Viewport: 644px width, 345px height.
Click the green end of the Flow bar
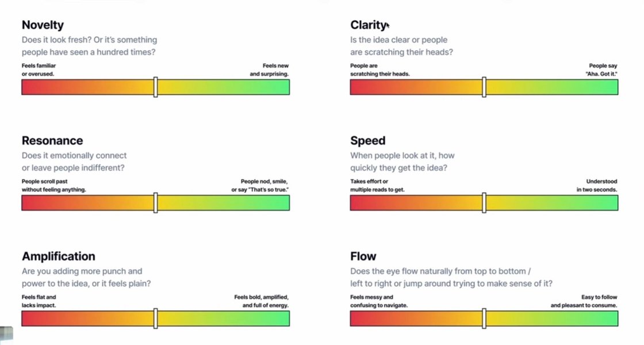click(x=612, y=318)
